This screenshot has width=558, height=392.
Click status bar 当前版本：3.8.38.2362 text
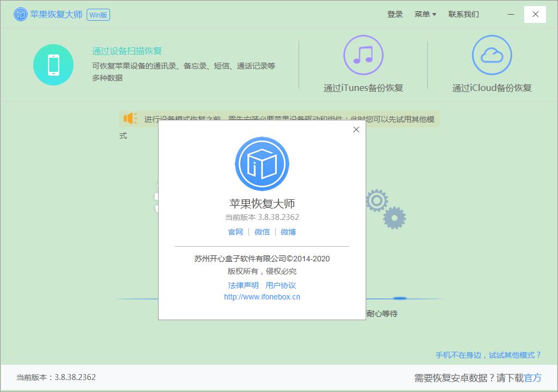pos(56,377)
